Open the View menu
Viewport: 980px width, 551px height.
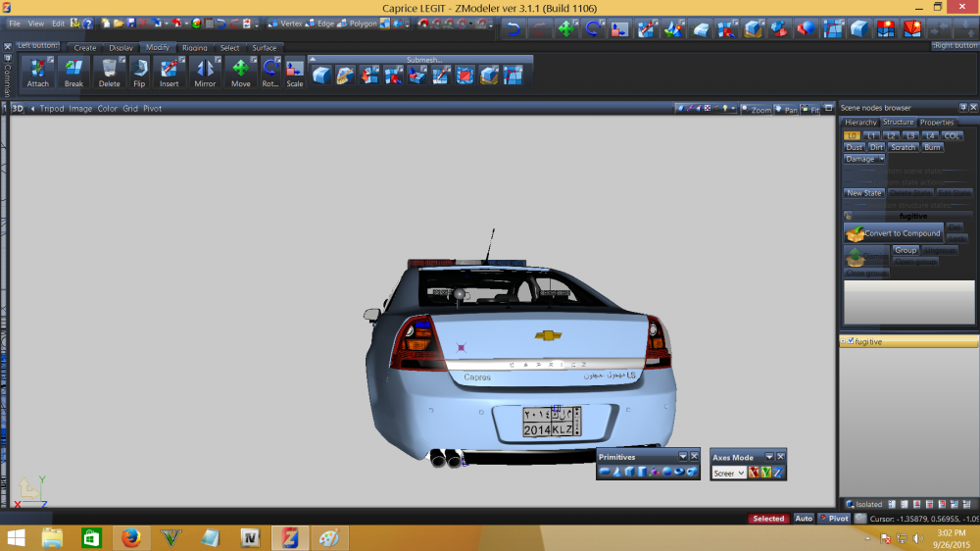(36, 24)
